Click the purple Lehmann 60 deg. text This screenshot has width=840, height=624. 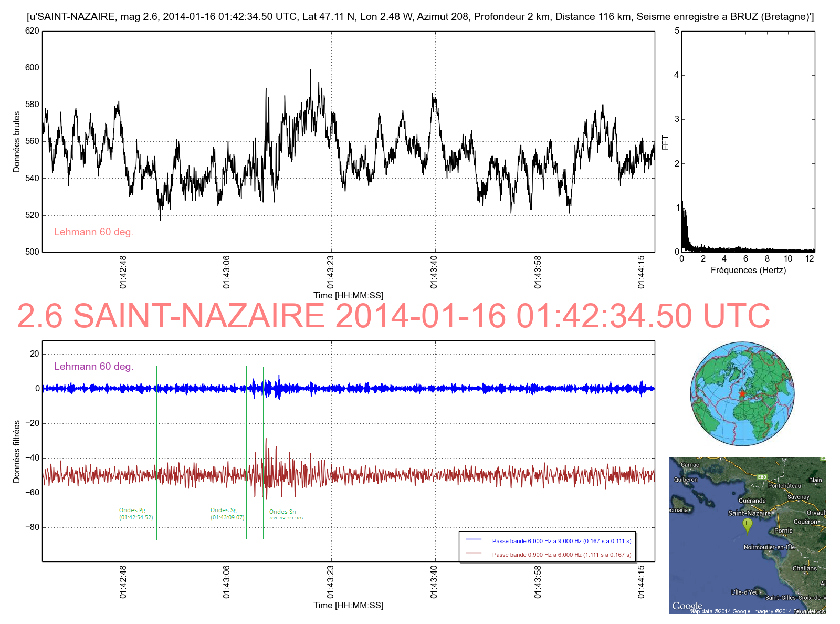click(93, 366)
